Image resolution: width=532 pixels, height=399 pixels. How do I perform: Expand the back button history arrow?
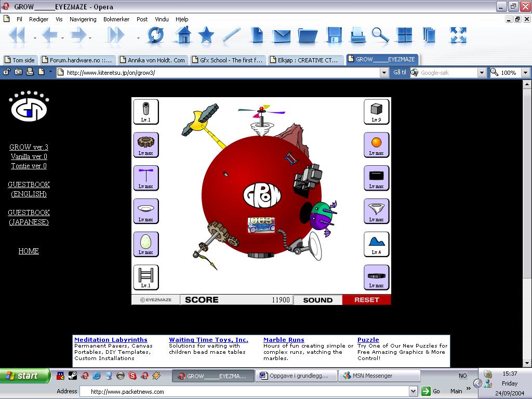point(62,38)
